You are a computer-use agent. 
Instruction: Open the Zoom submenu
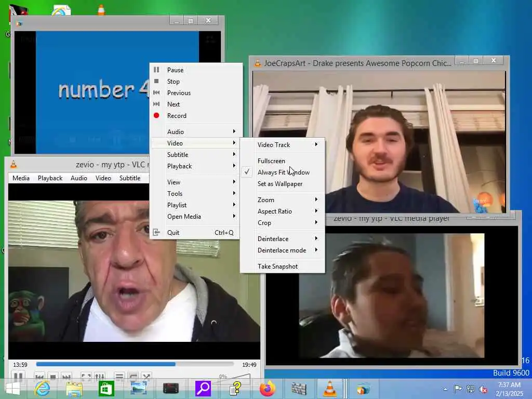coord(282,200)
